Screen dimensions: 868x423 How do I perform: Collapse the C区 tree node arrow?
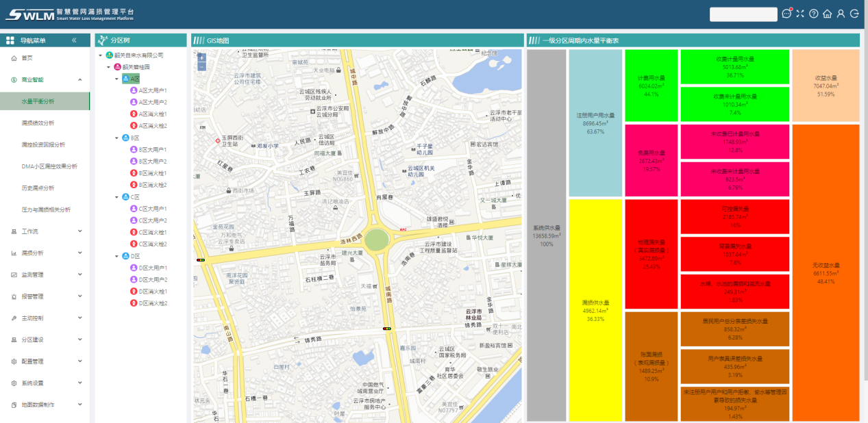click(116, 197)
